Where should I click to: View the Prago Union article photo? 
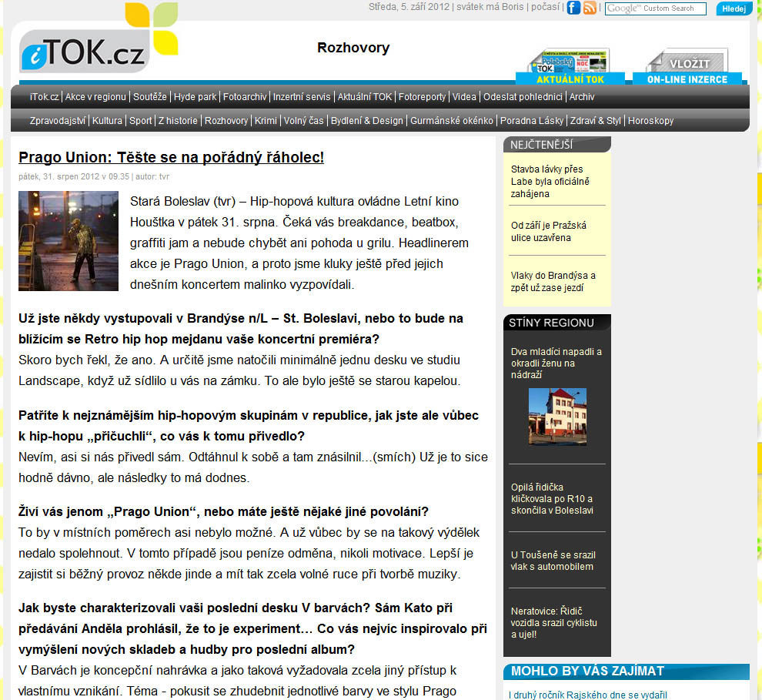point(69,241)
